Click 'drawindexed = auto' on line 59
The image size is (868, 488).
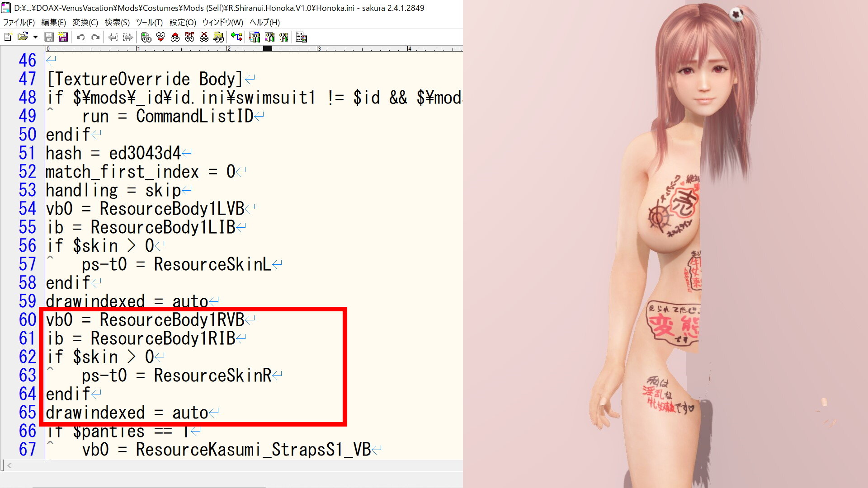(127, 301)
